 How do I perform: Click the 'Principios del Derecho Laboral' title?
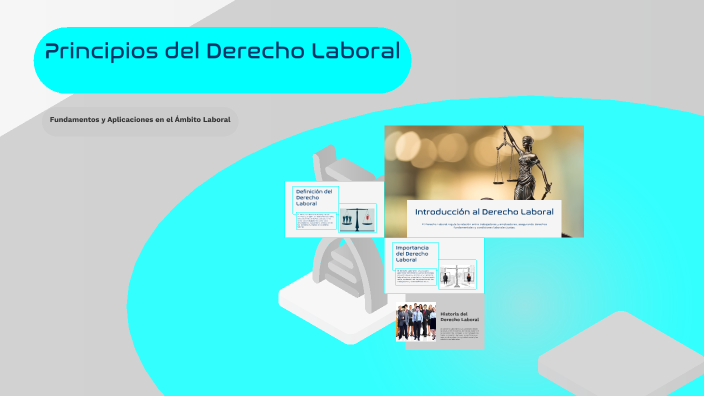click(222, 51)
